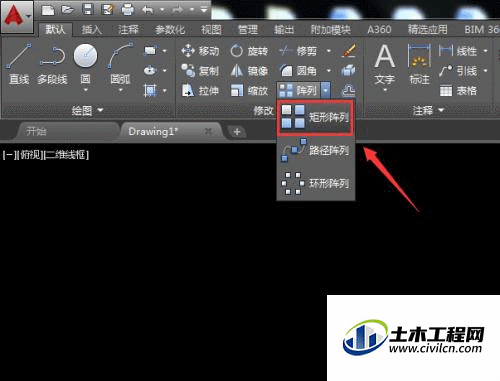The image size is (500, 381).
Task: Expand the quick access toolbar customize menu
Action: (x=204, y=10)
